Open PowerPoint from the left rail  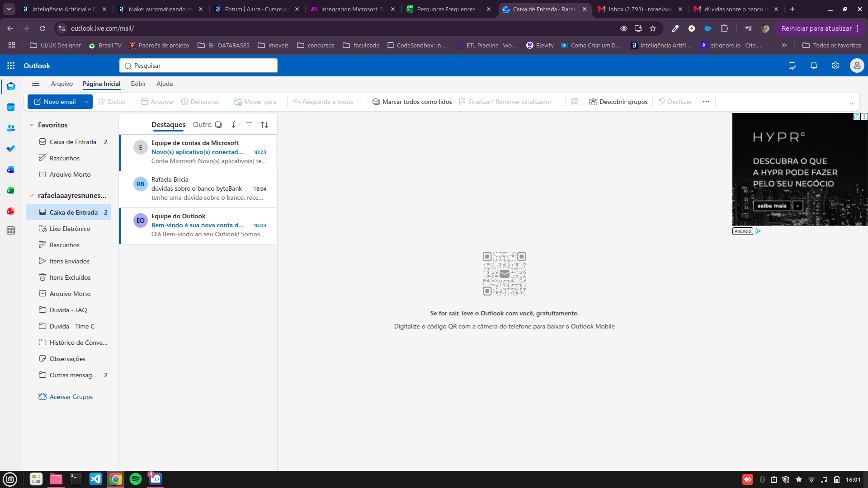(11, 211)
